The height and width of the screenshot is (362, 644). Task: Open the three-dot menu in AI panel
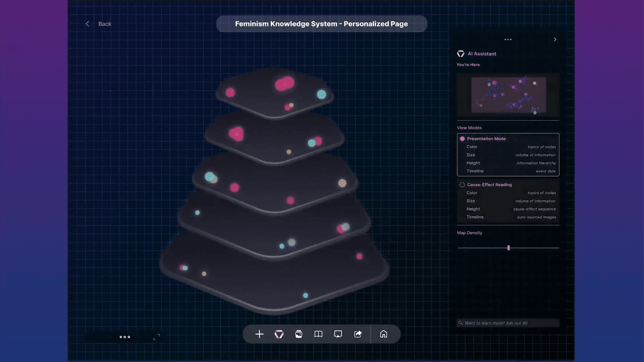pos(508,40)
